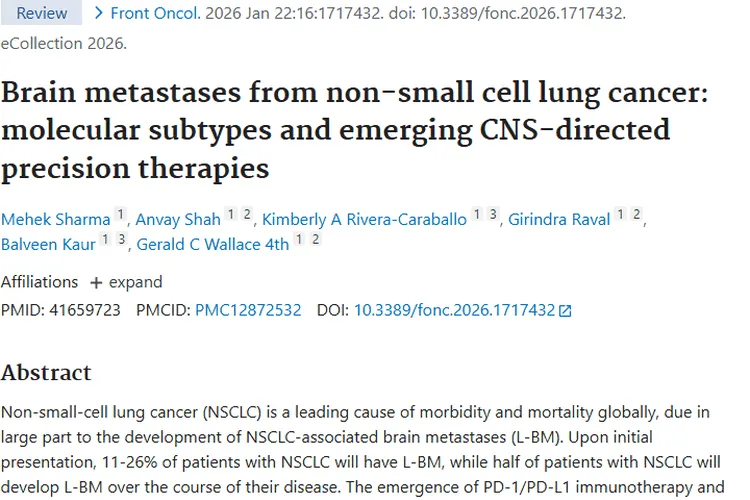Image resolution: width=750 pixels, height=500 pixels.
Task: Click the external link icon beside the DOI
Action: [565, 311]
